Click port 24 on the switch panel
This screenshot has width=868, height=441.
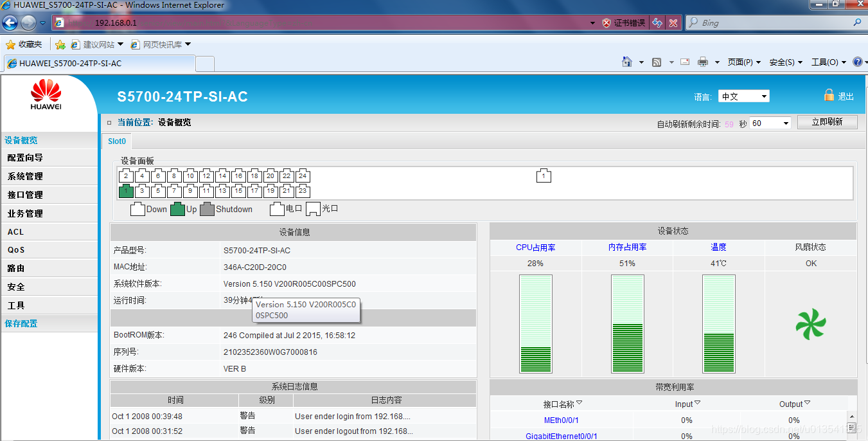point(303,176)
